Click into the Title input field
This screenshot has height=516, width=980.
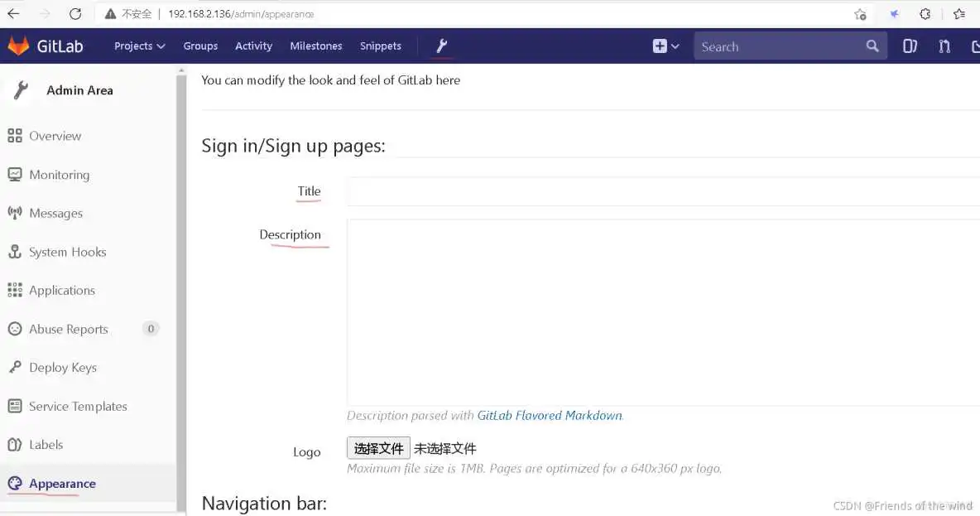pyautogui.click(x=662, y=191)
